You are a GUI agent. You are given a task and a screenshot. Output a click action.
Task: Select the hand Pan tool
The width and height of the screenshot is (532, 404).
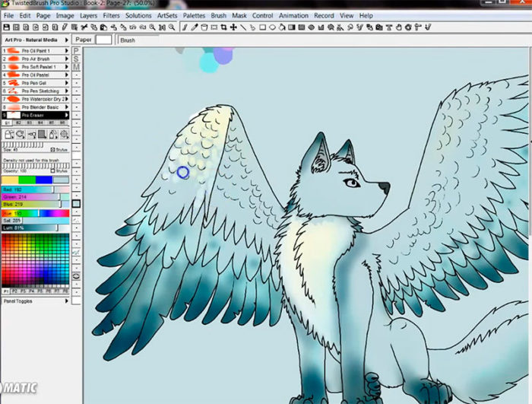point(399,27)
